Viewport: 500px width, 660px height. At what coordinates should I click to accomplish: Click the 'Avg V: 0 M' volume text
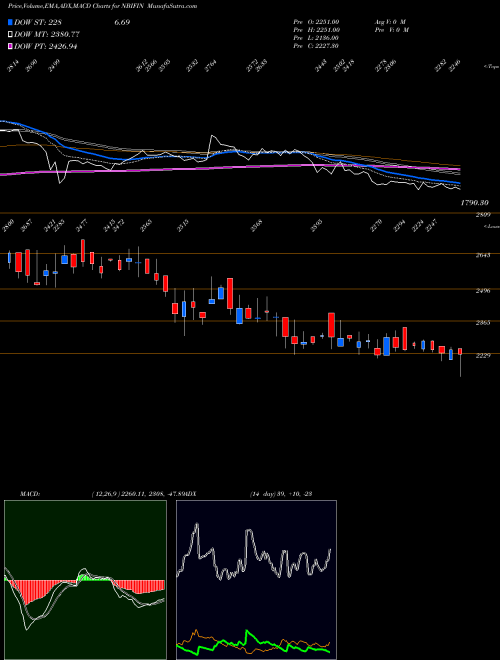pos(390,21)
